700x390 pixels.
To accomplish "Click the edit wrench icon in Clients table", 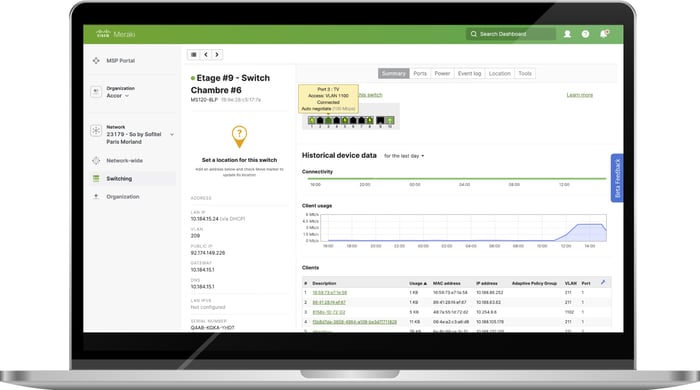I will pyautogui.click(x=603, y=282).
